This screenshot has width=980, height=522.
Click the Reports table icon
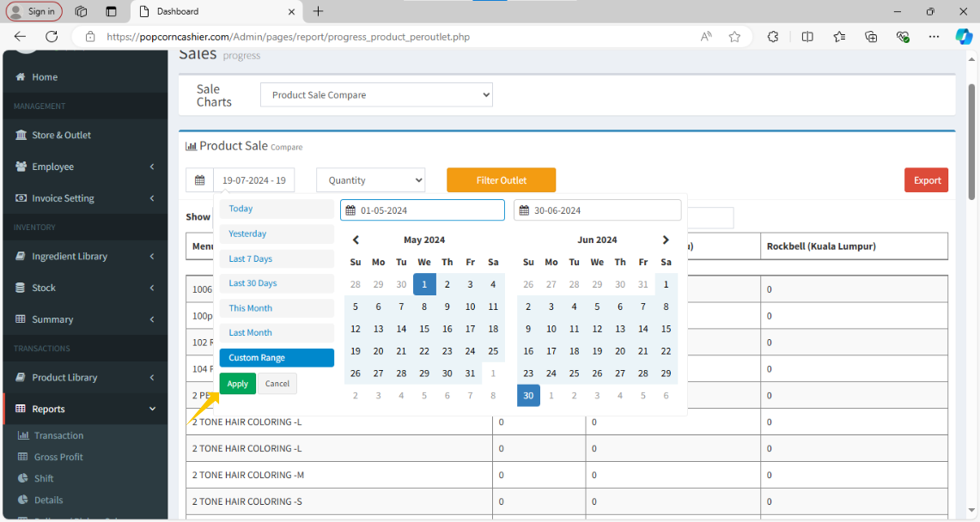(x=21, y=409)
